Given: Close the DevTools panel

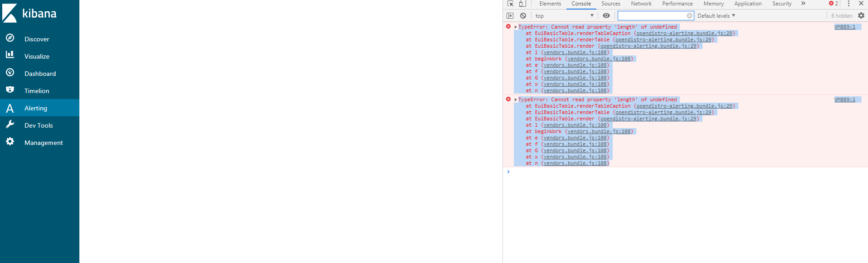Looking at the screenshot, I should pos(861,4).
